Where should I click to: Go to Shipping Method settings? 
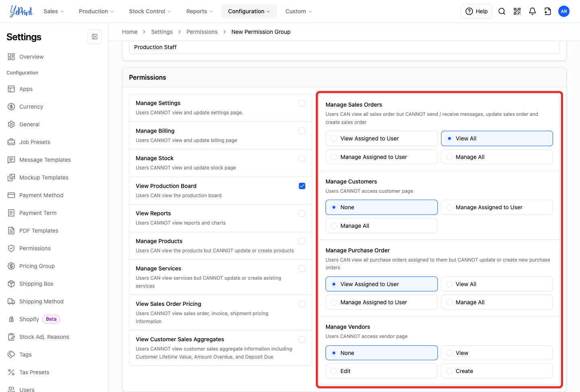pos(41,301)
